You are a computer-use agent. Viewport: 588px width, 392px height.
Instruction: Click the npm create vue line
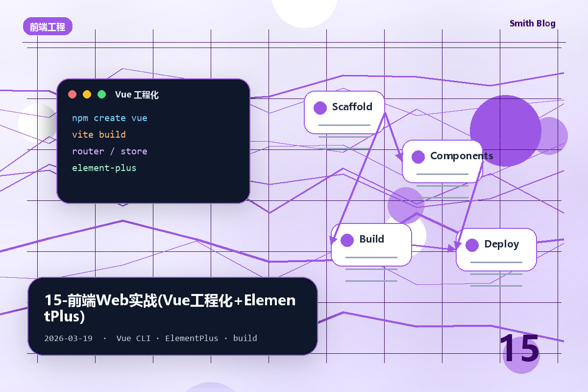point(110,118)
